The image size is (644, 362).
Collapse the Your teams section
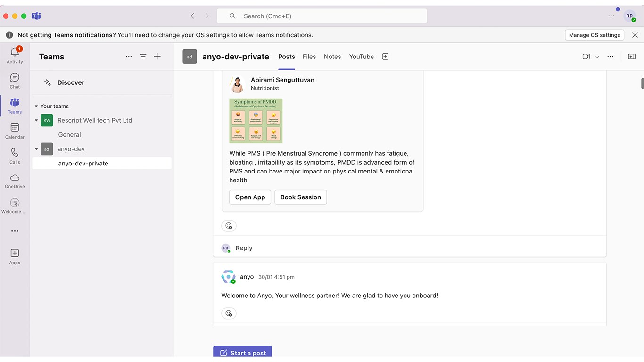click(x=36, y=107)
